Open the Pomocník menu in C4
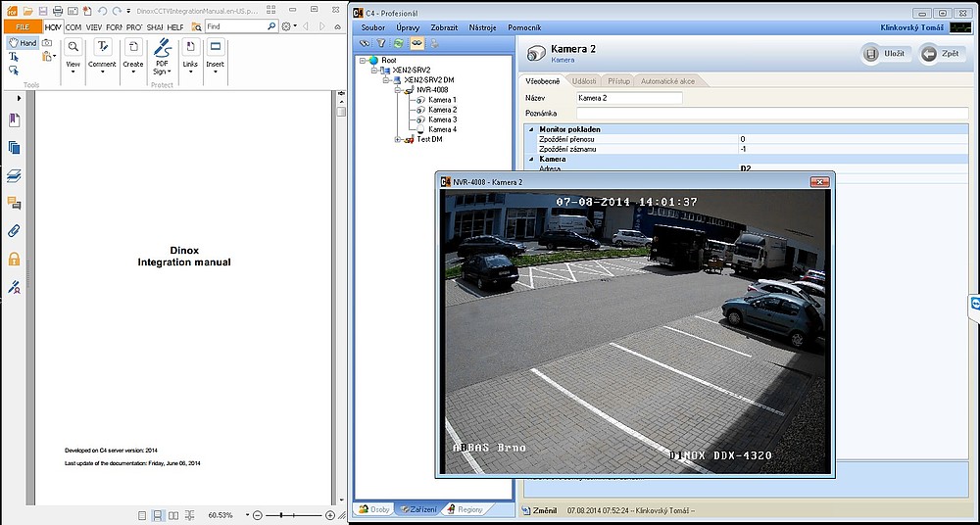 coord(524,27)
